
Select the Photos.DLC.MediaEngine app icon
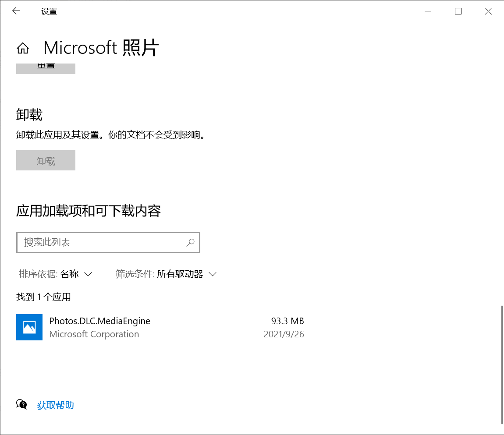coord(29,327)
